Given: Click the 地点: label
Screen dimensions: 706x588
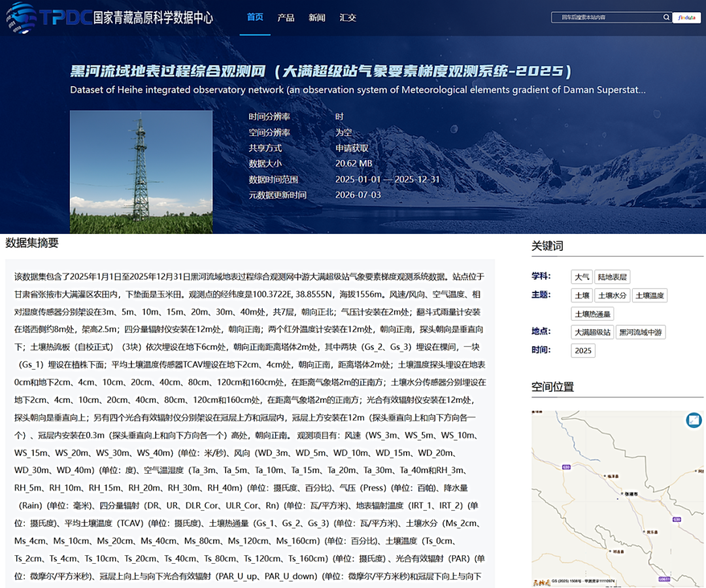Looking at the screenshot, I should coord(541,331).
